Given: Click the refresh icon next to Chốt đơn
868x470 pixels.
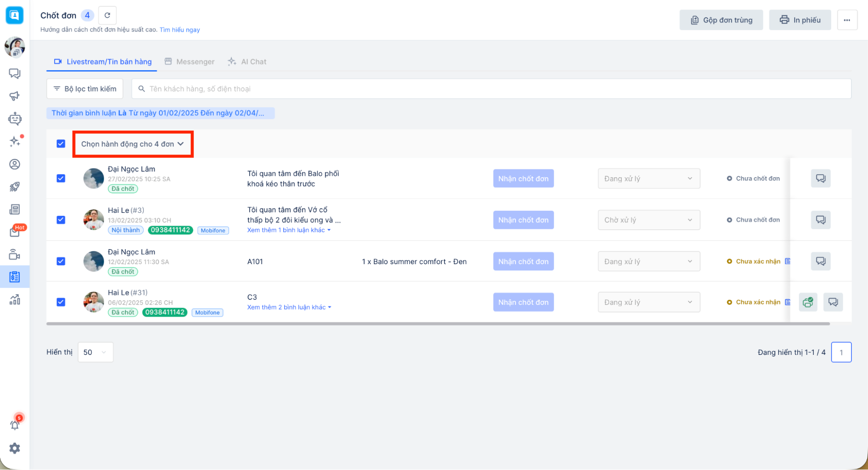Looking at the screenshot, I should click(107, 15).
